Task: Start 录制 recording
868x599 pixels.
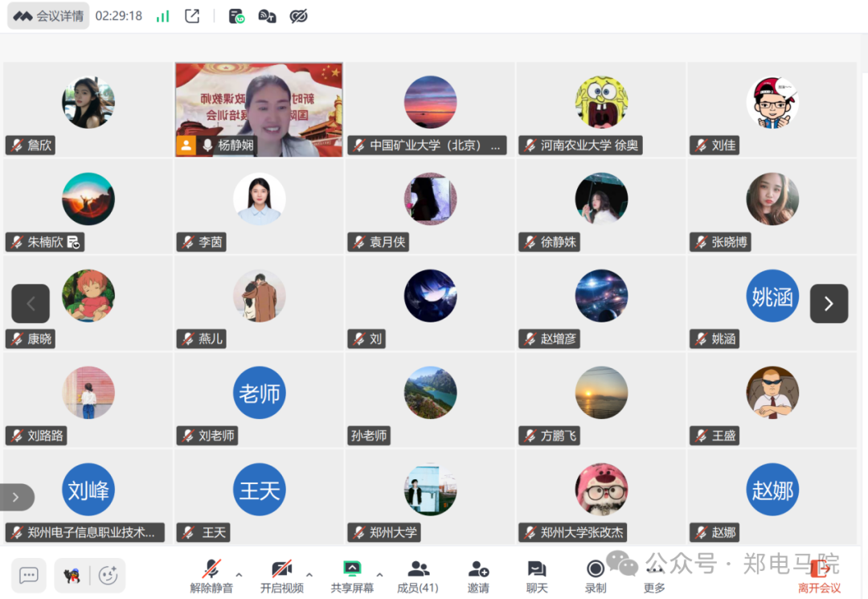Action: pyautogui.click(x=596, y=576)
